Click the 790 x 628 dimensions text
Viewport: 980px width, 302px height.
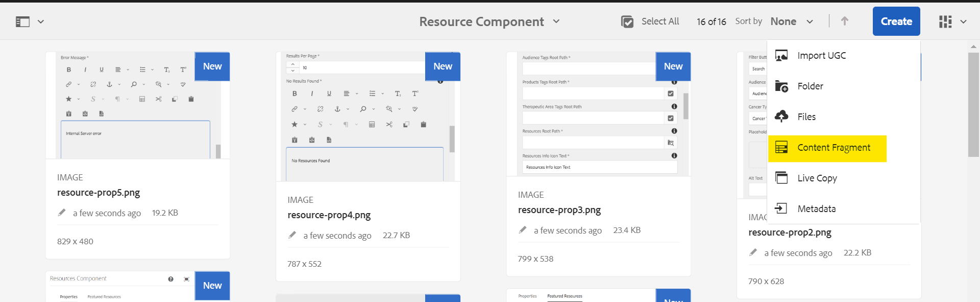[x=766, y=281]
